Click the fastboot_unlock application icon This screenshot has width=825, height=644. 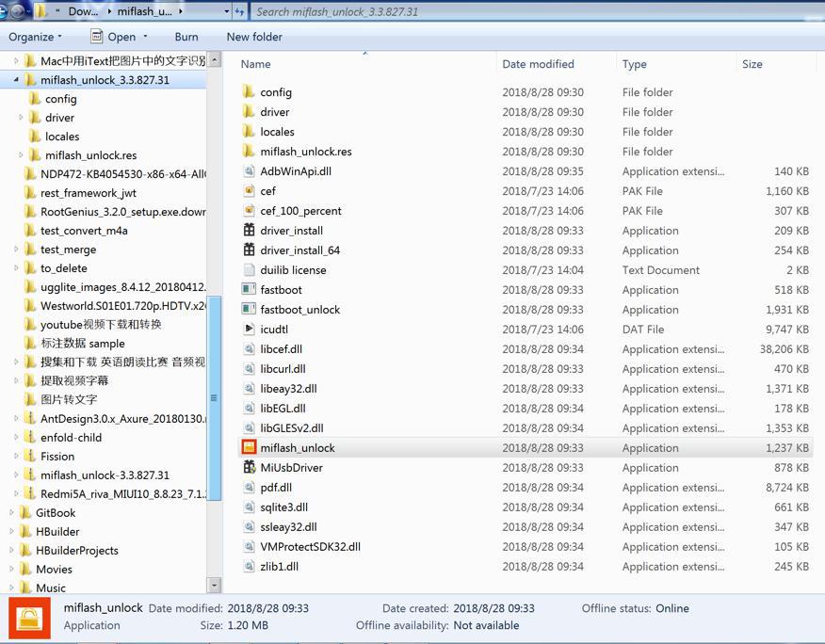249,310
